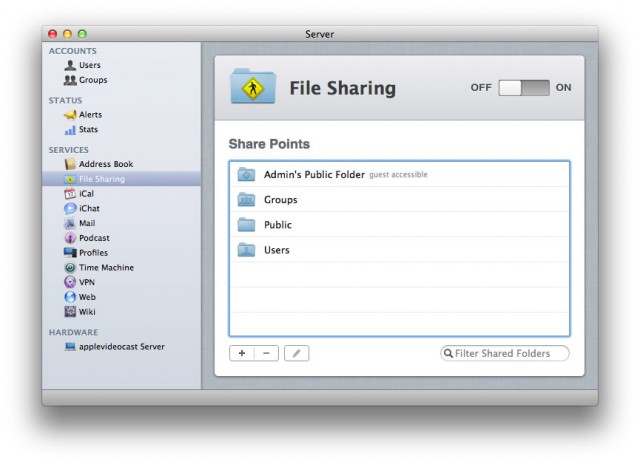Click the Public share point folder icon

[x=247, y=224]
